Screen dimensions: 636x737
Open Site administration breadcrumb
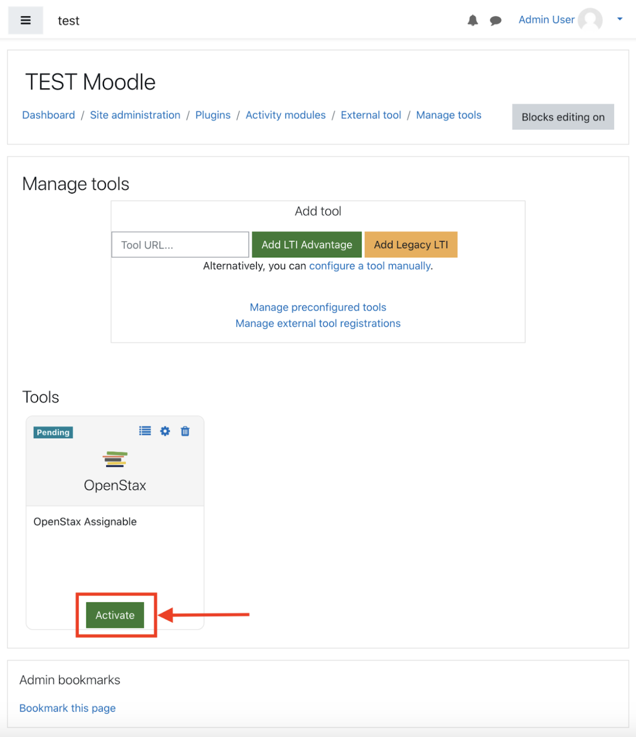click(135, 115)
